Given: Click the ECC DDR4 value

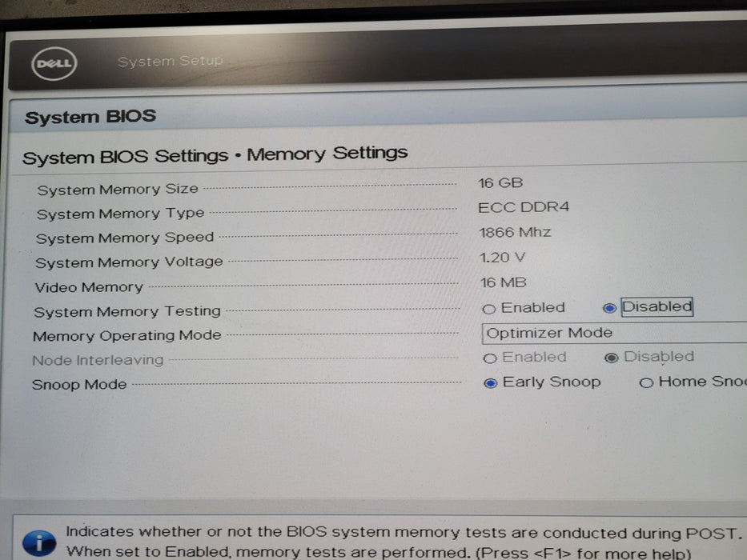Looking at the screenshot, I should coord(524,207).
